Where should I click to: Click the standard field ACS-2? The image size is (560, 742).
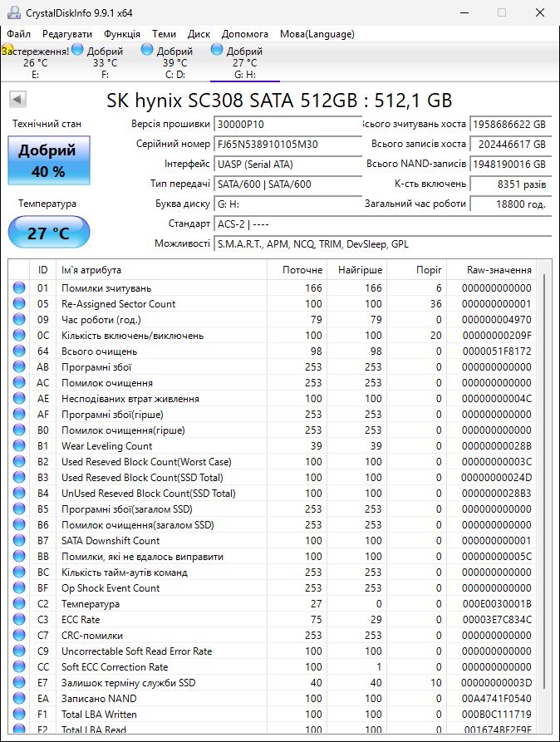[382, 224]
